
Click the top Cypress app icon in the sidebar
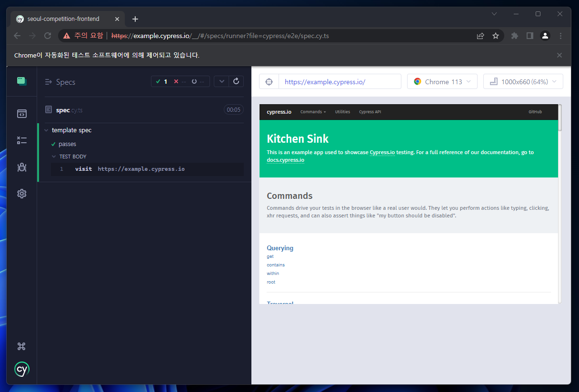[x=21, y=81]
